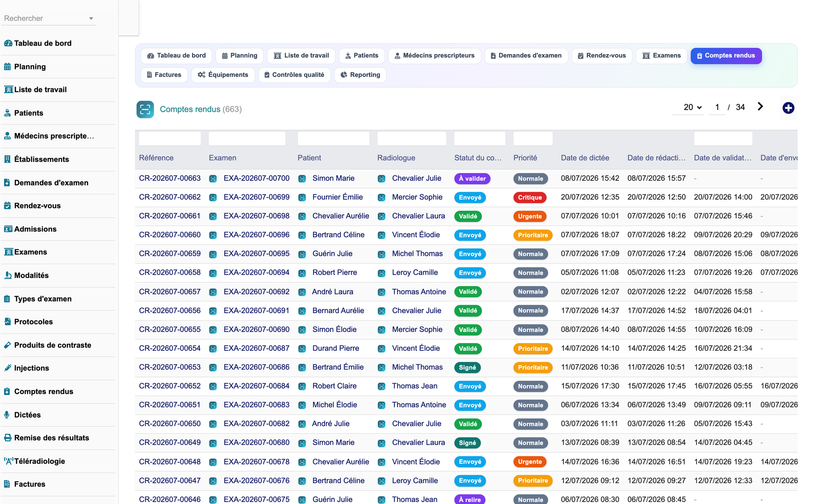
Task: Switch to Équipements tab
Action: coord(223,75)
